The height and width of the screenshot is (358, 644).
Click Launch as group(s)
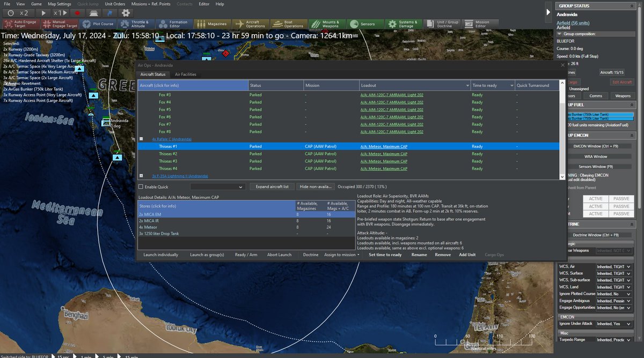click(207, 255)
